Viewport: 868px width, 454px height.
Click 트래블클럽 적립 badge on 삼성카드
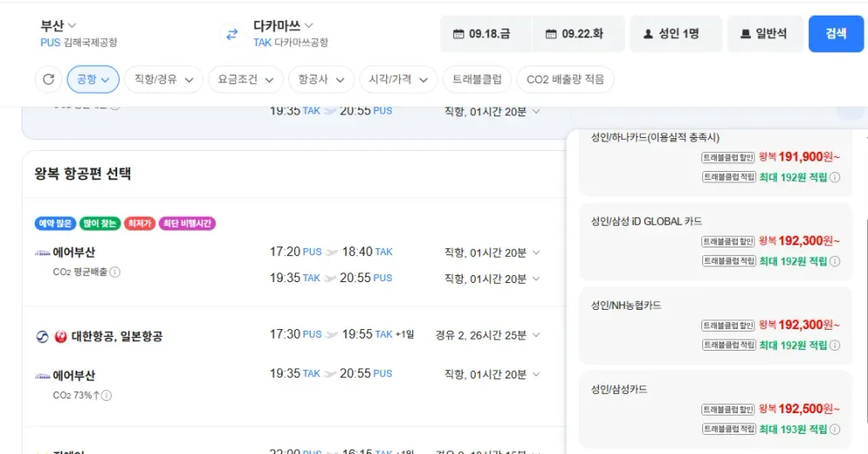pos(728,429)
